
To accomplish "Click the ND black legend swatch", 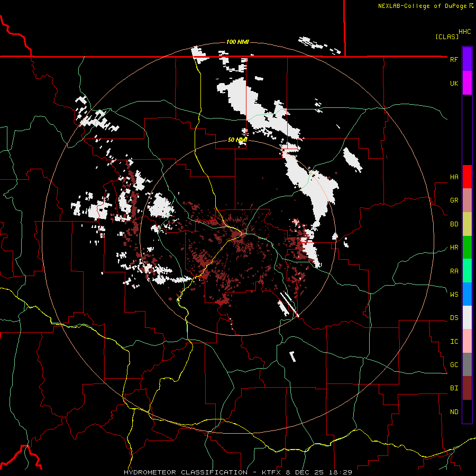I will pyautogui.click(x=467, y=411).
